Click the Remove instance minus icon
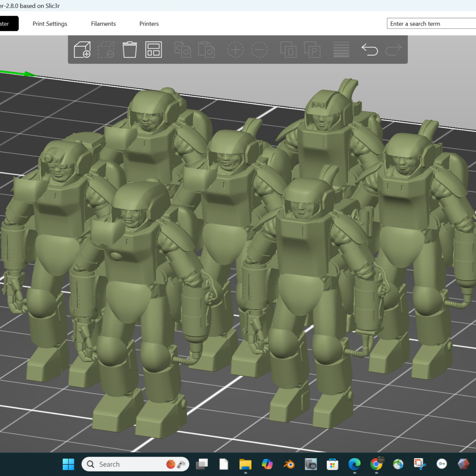476x476 pixels. coord(259,49)
